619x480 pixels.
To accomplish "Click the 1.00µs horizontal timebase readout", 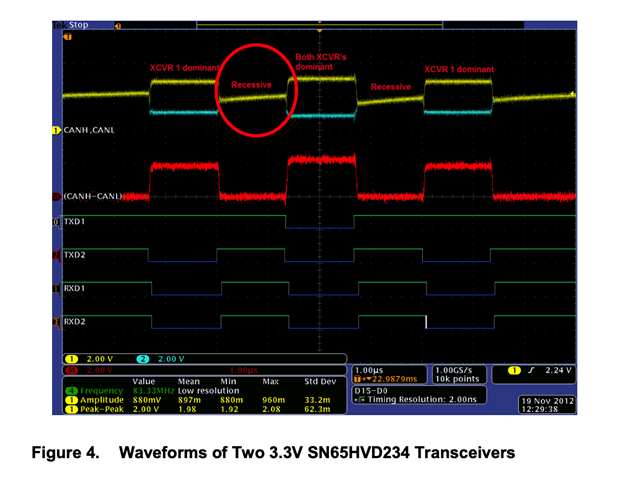I will coord(369,370).
